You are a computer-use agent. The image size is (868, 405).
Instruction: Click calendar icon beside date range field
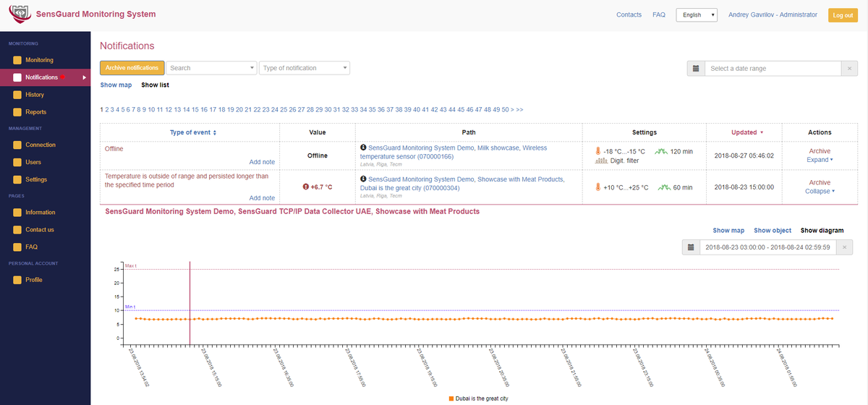(695, 68)
